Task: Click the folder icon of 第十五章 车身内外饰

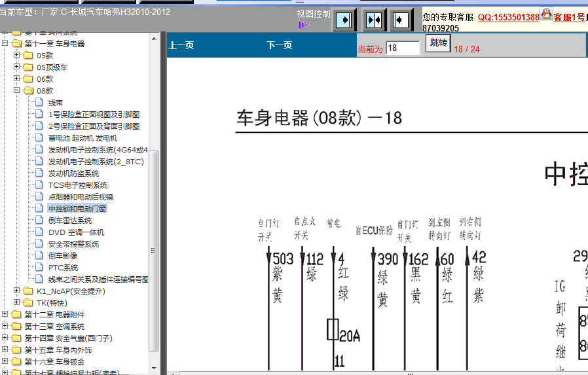Action: tap(17, 349)
